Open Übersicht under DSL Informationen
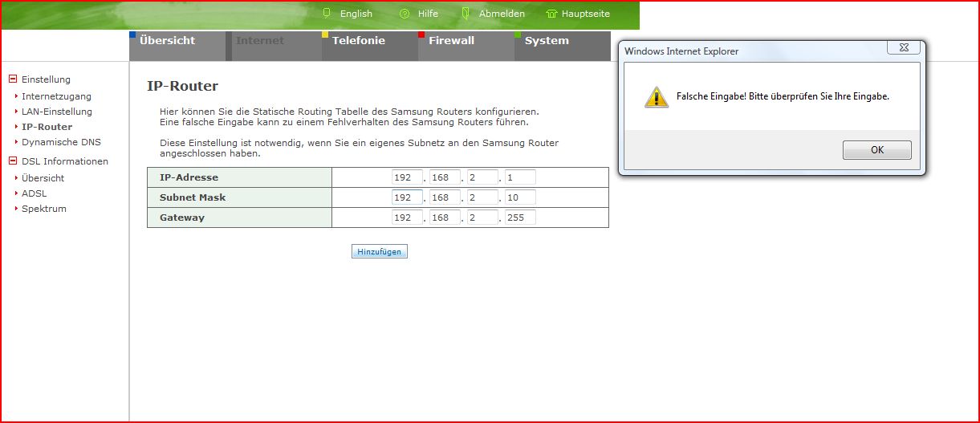This screenshot has width=980, height=423. point(43,178)
